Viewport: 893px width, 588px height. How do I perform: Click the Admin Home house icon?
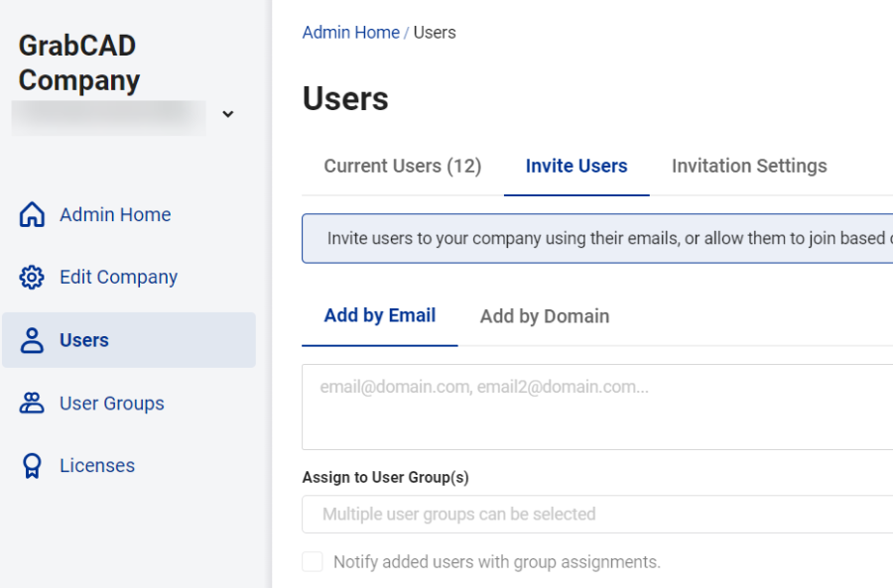32,215
